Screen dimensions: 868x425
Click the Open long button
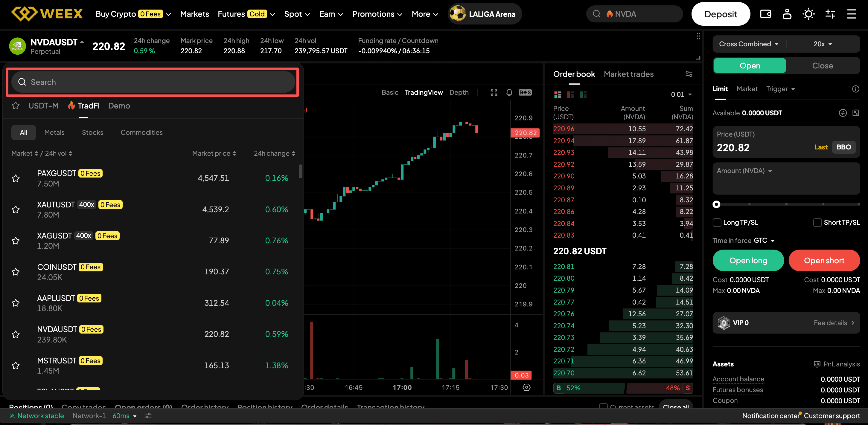click(x=748, y=260)
